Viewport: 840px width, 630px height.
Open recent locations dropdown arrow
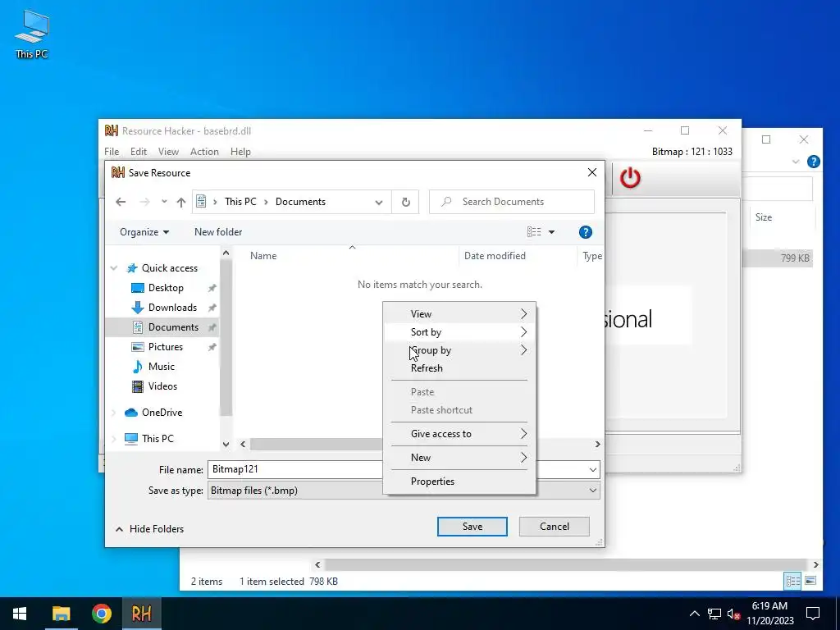pos(164,202)
